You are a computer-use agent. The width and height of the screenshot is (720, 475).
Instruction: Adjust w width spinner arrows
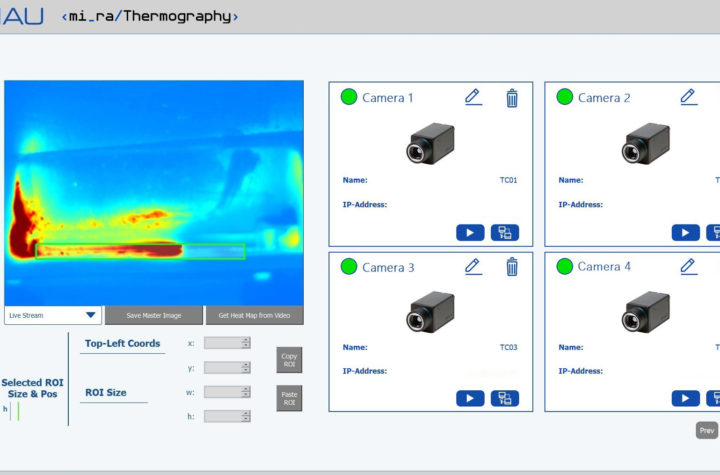246,392
